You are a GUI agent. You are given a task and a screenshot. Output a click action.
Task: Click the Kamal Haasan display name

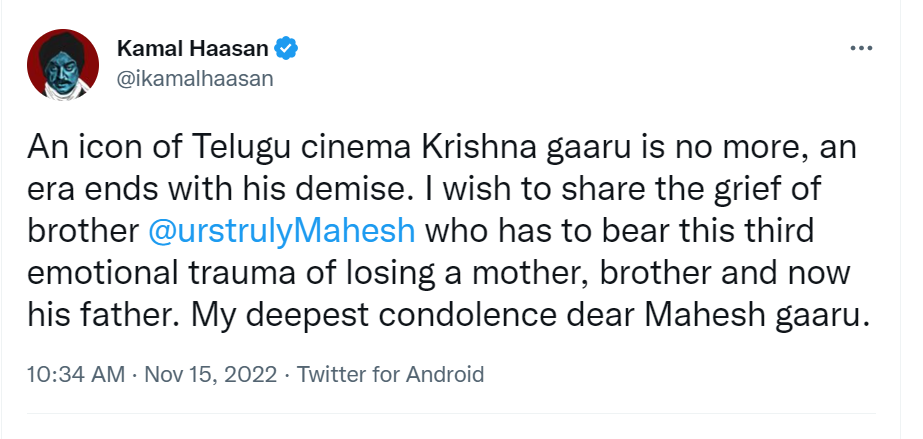click(195, 48)
